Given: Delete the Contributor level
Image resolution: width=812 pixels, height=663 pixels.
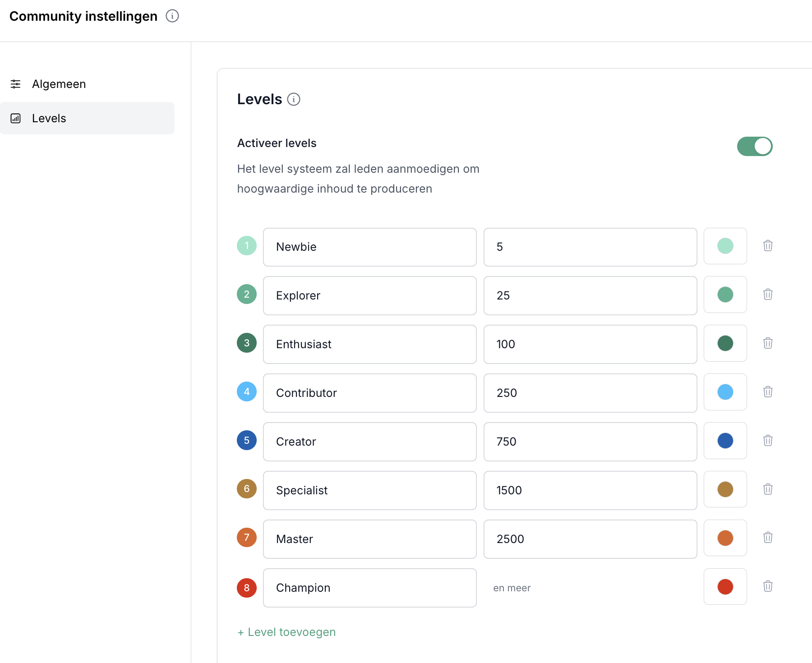Looking at the screenshot, I should click(768, 392).
